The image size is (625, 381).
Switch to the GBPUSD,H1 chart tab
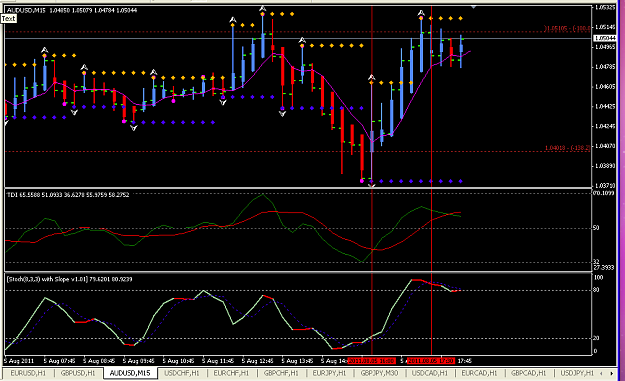(78, 373)
